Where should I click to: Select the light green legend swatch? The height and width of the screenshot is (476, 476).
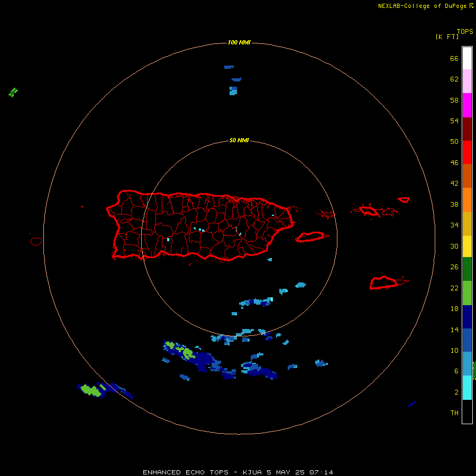[x=467, y=292]
